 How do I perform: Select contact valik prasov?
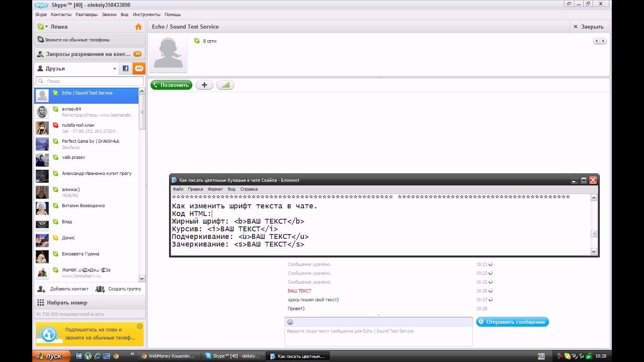(x=86, y=160)
